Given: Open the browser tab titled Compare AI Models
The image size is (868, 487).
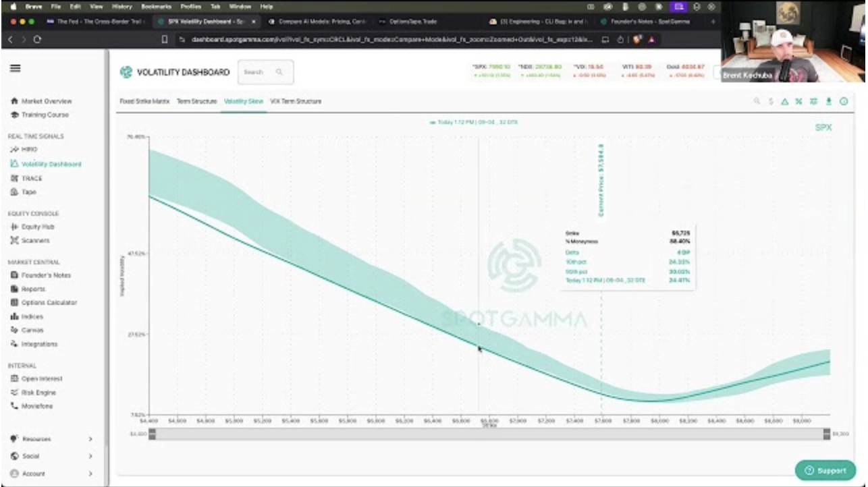Looking at the screenshot, I should click(x=318, y=22).
